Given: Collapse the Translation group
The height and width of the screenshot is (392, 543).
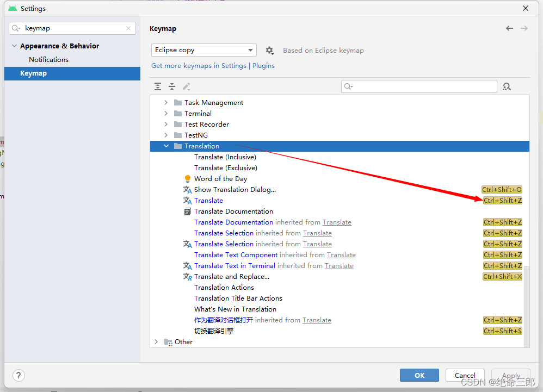Looking at the screenshot, I should coord(166,146).
